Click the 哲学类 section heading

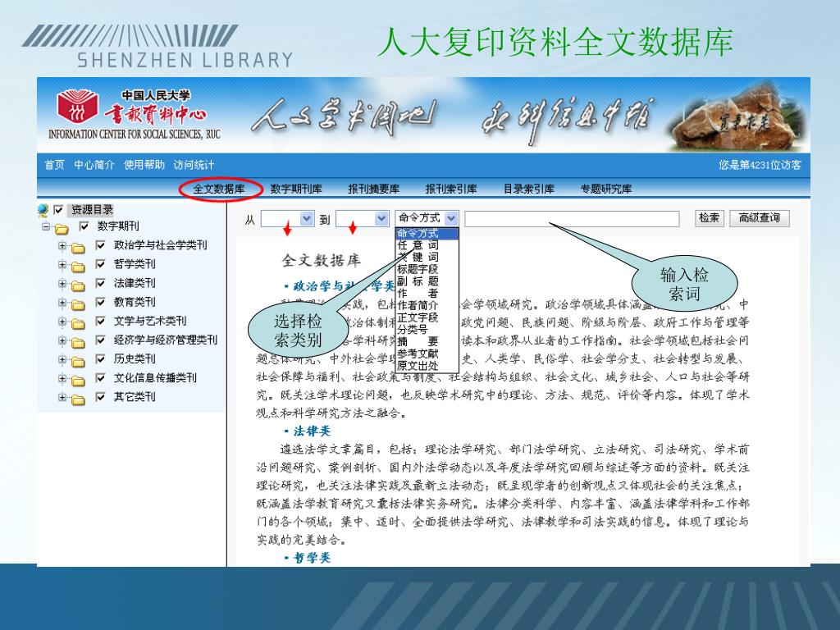click(312, 558)
